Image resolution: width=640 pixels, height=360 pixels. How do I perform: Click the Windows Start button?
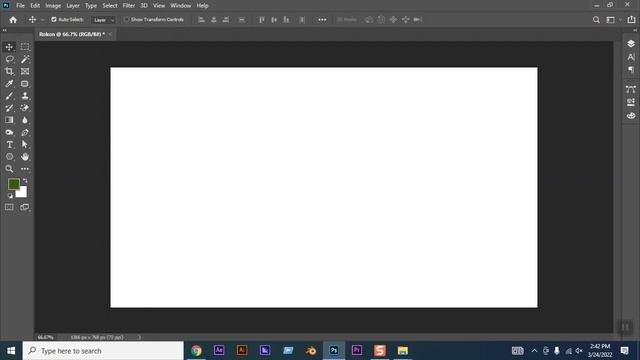[x=11, y=351]
